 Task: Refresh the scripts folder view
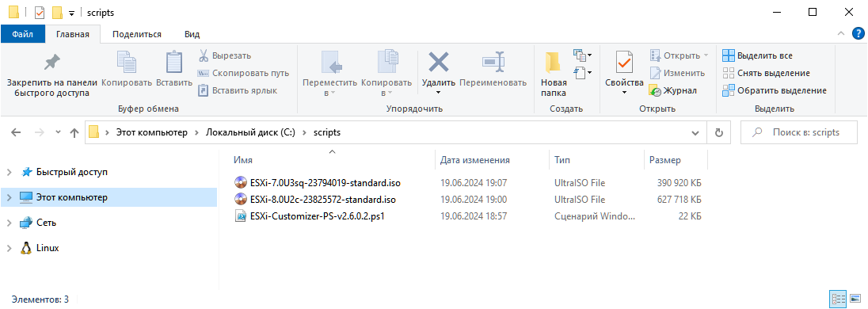coord(719,133)
